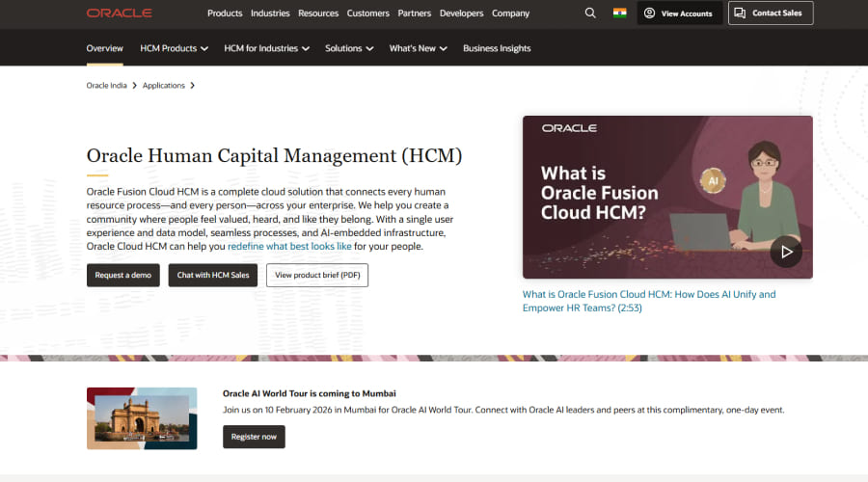Click the Oracle logo in header
The image size is (868, 482).
pyautogui.click(x=119, y=13)
